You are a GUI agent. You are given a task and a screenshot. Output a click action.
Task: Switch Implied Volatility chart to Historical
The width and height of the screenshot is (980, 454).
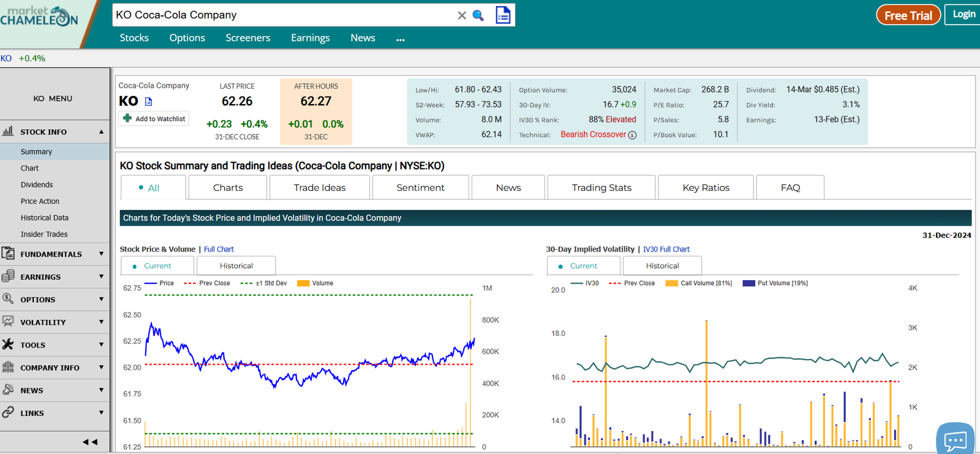tap(662, 266)
